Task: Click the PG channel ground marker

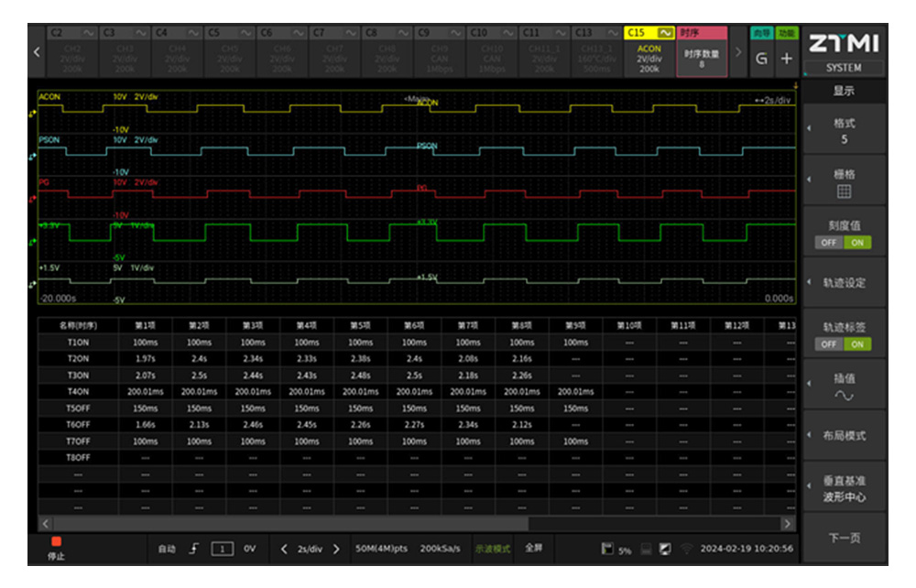Action: tap(32, 199)
